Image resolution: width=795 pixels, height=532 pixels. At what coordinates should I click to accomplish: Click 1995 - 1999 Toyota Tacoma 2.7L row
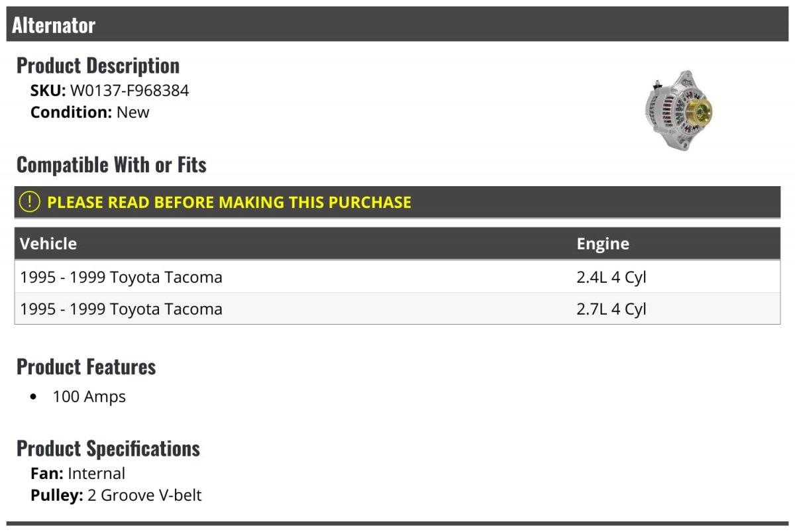point(121,309)
